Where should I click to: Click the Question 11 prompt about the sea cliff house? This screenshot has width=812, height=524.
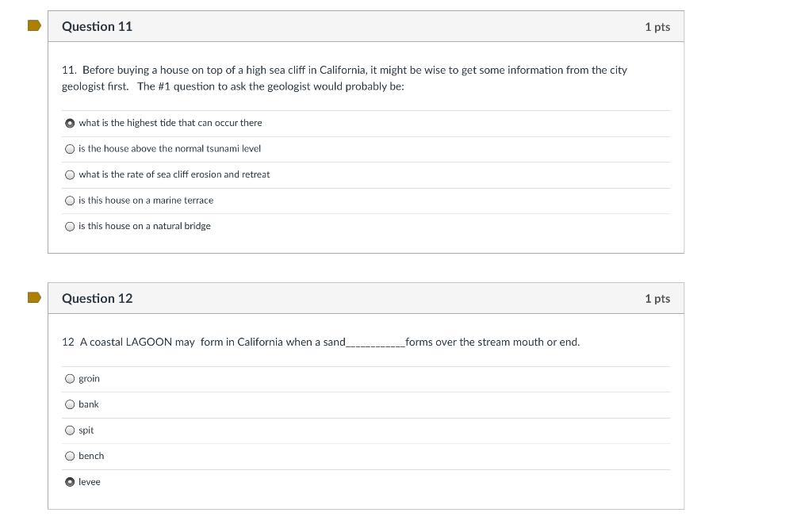coord(344,78)
